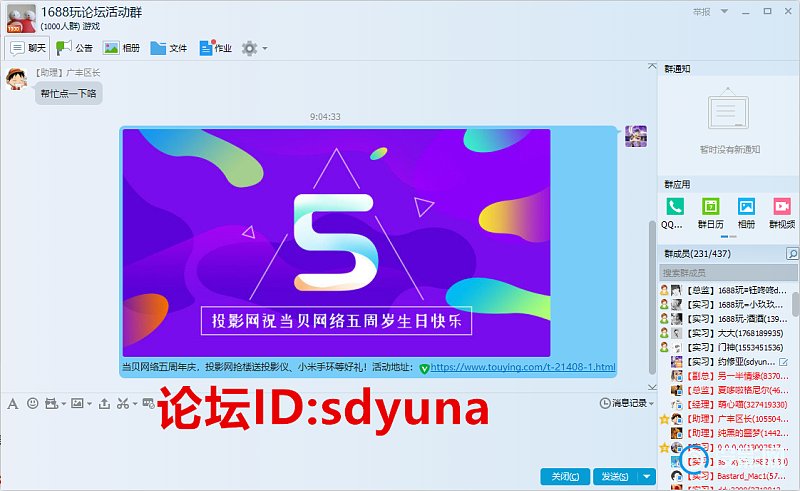
Task: Click the avatar of member 大大
Action: point(677,333)
